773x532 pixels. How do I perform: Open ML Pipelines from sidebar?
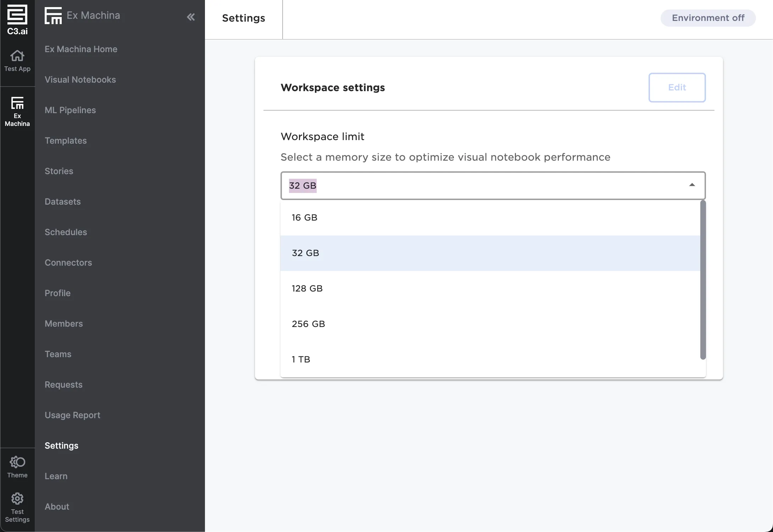tap(70, 110)
